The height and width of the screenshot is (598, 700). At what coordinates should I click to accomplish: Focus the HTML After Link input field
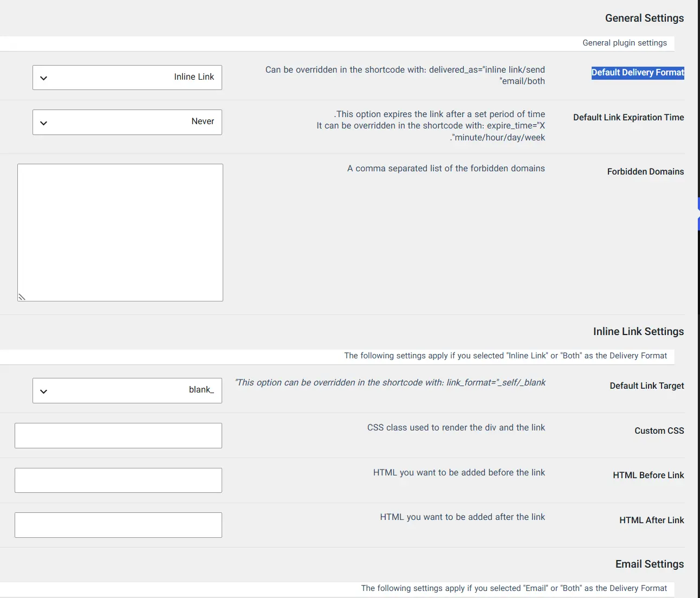pyautogui.click(x=118, y=525)
